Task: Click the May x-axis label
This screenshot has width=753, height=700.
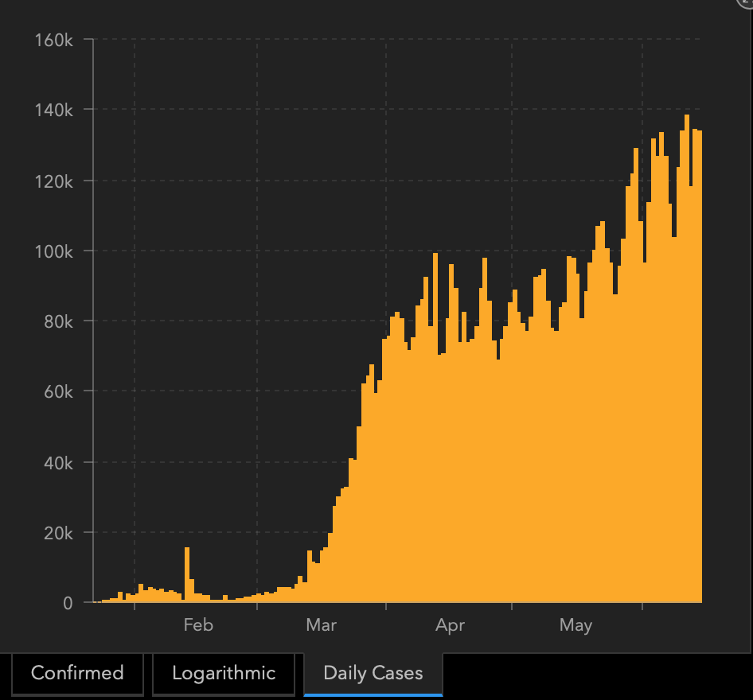Action: (x=575, y=626)
